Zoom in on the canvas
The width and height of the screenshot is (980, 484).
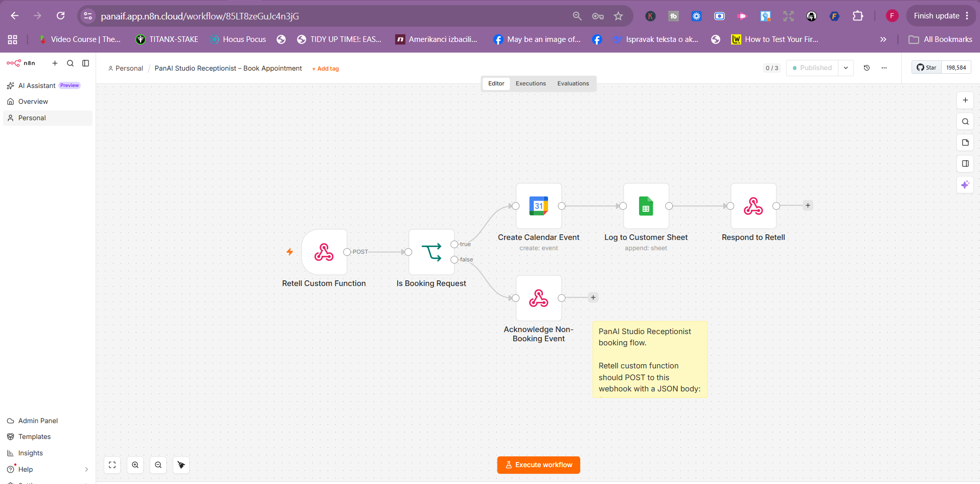pos(135,465)
